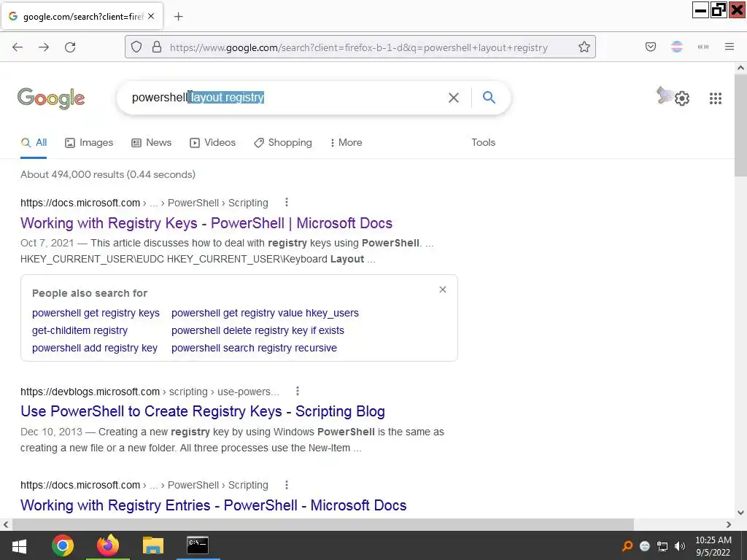This screenshot has height=560, width=747.
Task: Open Working with Registry Entries result
Action: pyautogui.click(x=214, y=505)
